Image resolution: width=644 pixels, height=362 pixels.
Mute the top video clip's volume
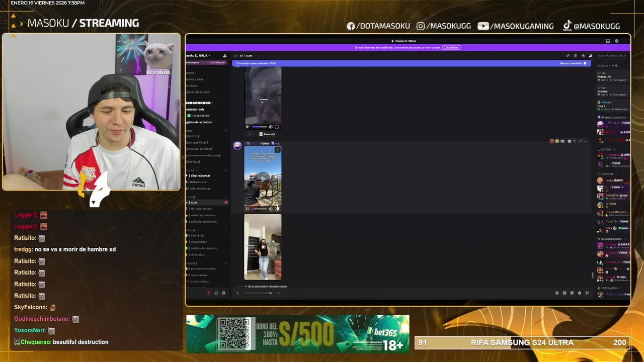click(x=271, y=127)
